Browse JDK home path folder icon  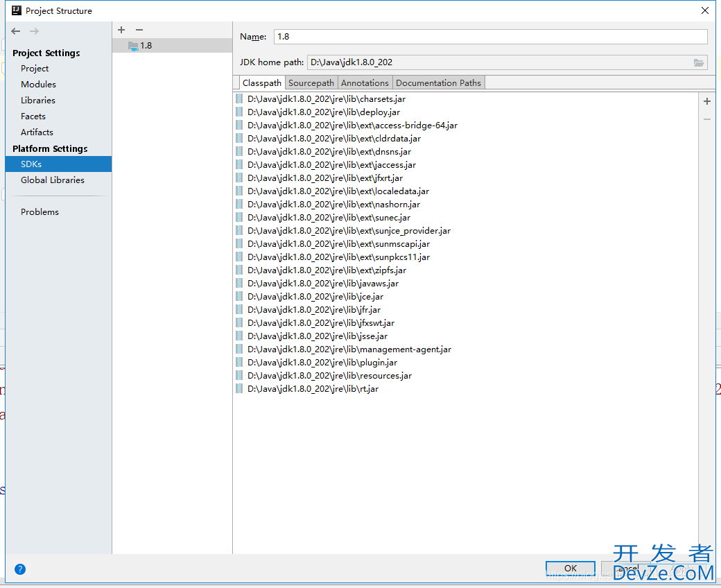pyautogui.click(x=699, y=62)
